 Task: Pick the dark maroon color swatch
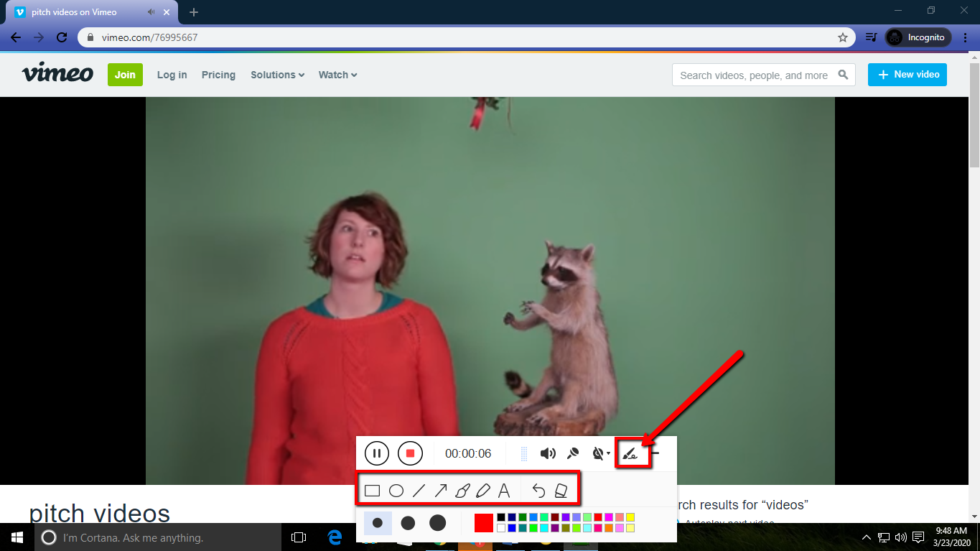pyautogui.click(x=555, y=517)
